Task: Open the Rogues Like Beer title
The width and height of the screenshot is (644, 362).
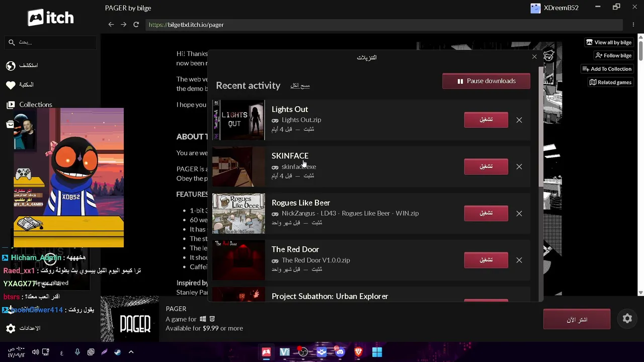Action: [x=301, y=203]
